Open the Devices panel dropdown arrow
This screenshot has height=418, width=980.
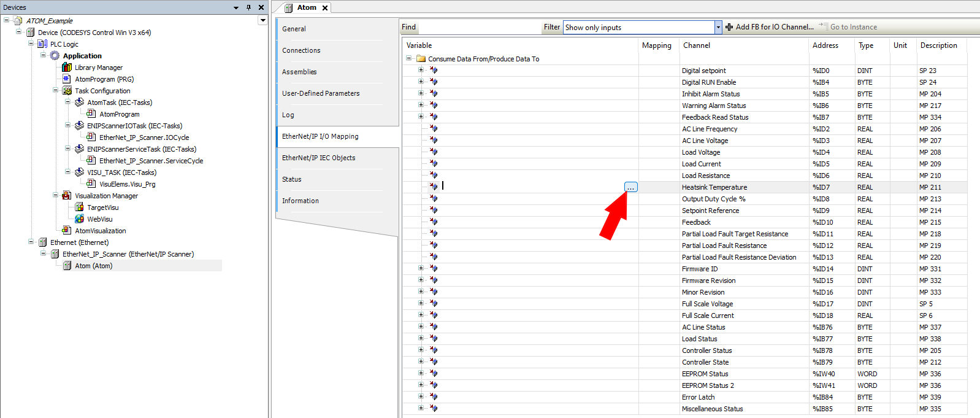point(236,7)
